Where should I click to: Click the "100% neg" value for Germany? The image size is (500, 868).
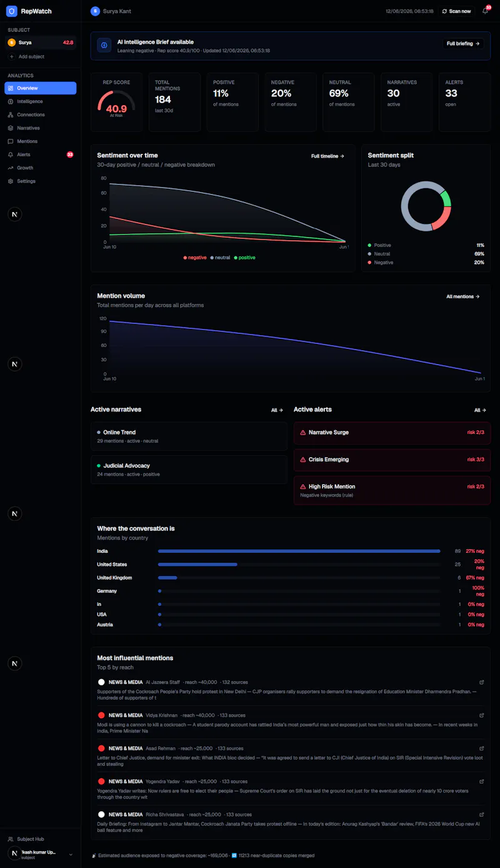point(477,591)
